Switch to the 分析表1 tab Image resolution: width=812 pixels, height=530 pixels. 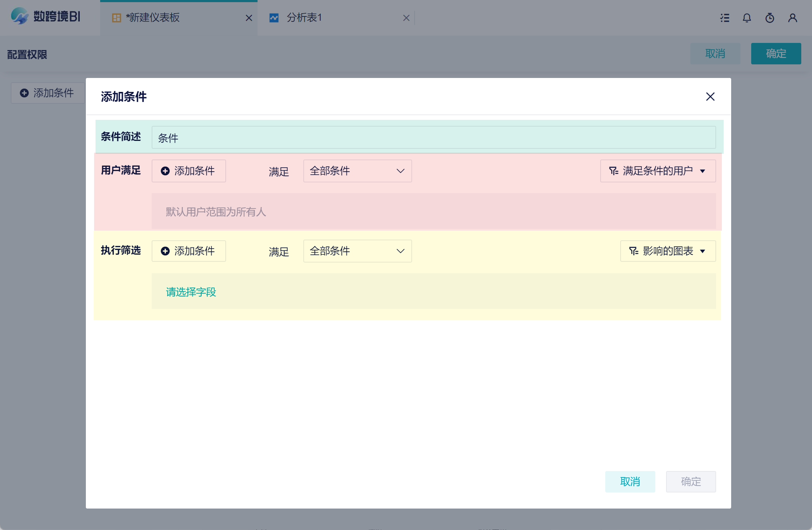click(x=304, y=18)
